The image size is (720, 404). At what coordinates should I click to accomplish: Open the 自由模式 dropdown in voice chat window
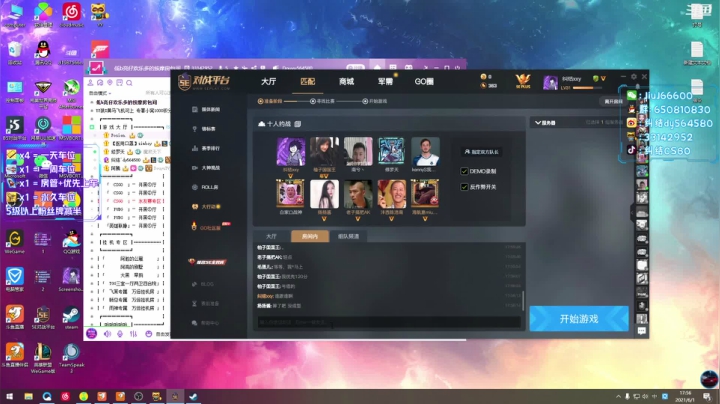100,93
